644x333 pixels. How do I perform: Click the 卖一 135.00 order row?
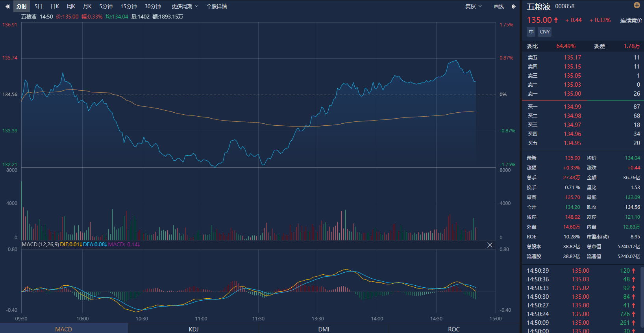pos(583,94)
